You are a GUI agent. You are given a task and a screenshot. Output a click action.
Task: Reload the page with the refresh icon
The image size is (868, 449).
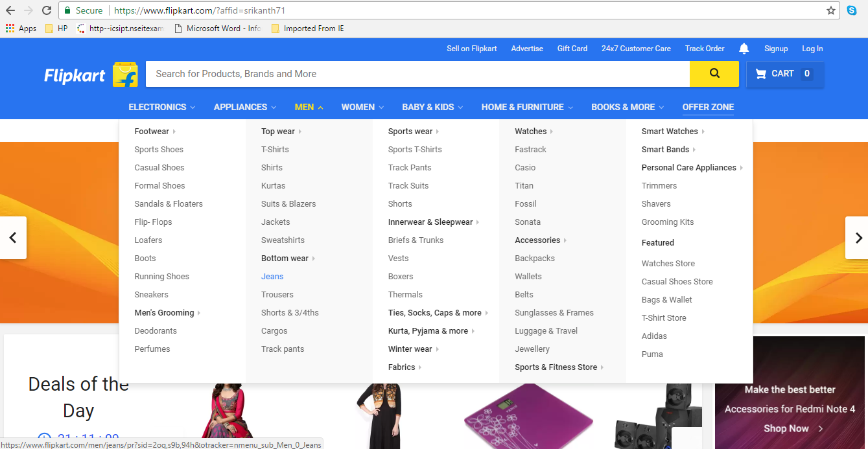pos(47,10)
